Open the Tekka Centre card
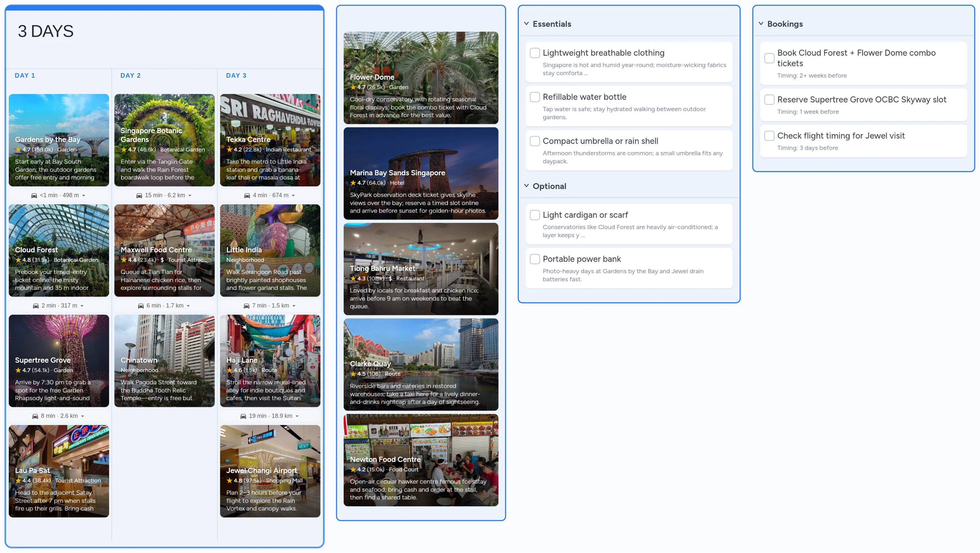The width and height of the screenshot is (980, 553). tap(270, 140)
